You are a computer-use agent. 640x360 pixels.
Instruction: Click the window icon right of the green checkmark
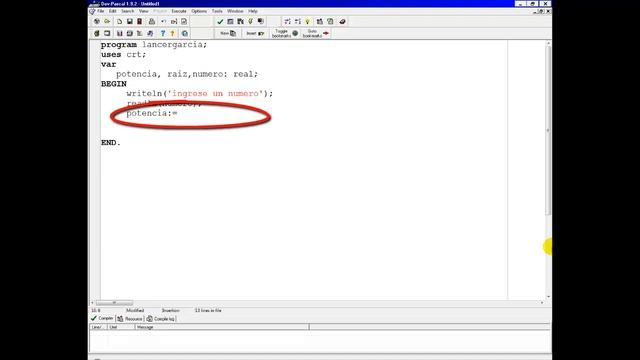[x=230, y=21]
